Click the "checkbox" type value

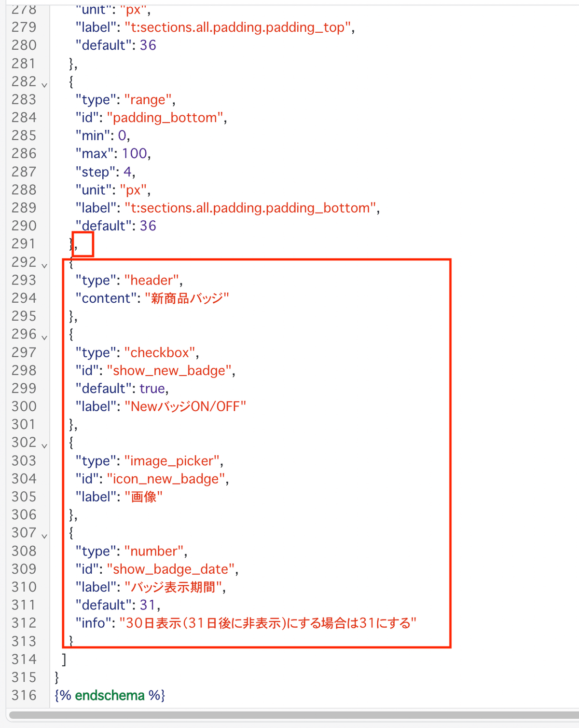(160, 352)
